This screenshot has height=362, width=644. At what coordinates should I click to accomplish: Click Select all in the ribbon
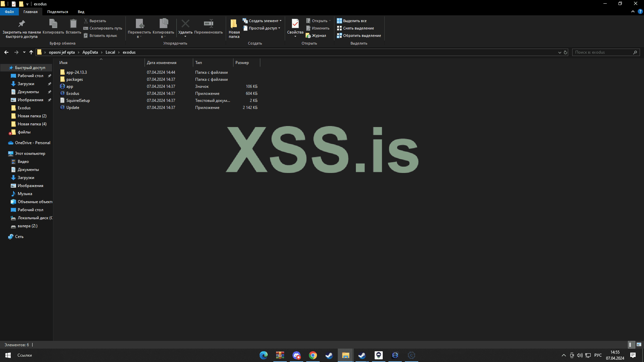click(352, 21)
